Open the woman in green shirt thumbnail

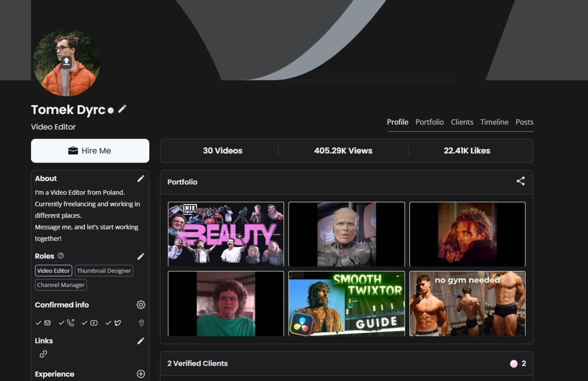click(226, 304)
